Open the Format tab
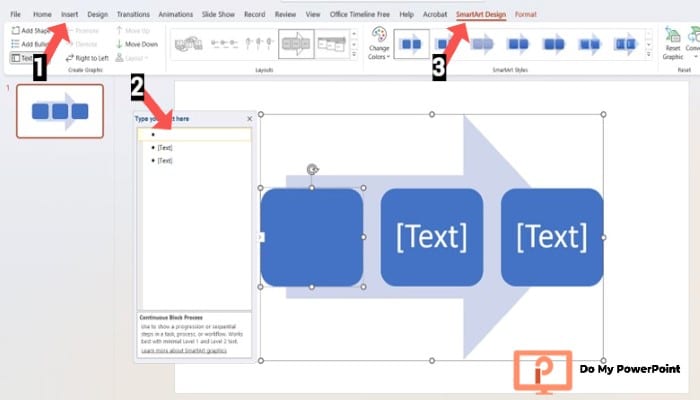 525,14
